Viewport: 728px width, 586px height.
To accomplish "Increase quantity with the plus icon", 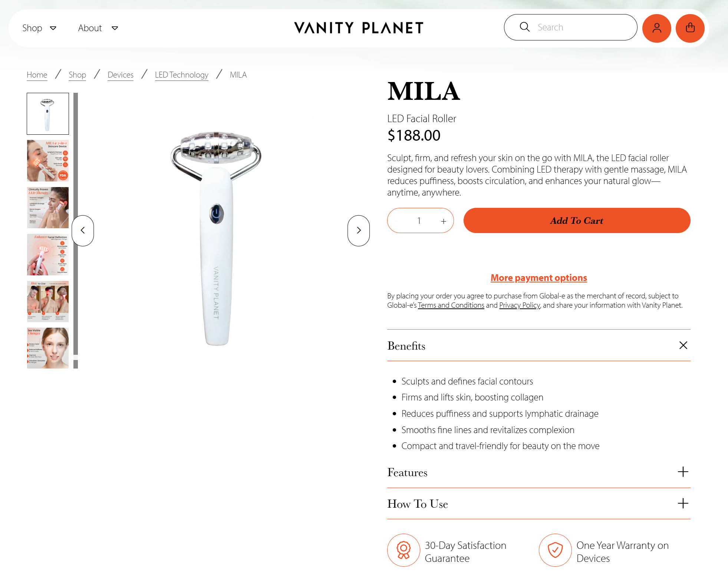I will [x=444, y=221].
